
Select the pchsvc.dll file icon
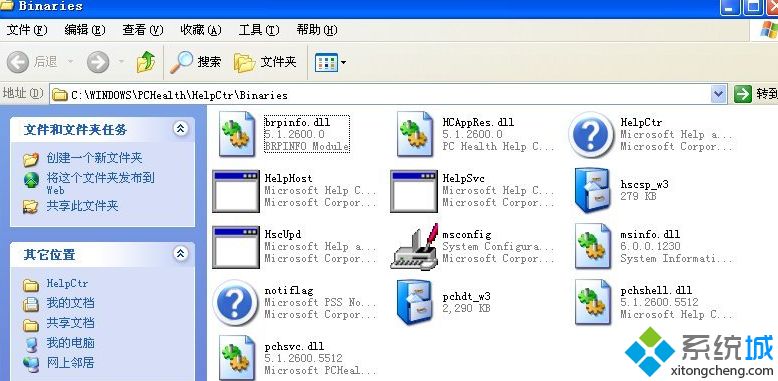coord(237,358)
